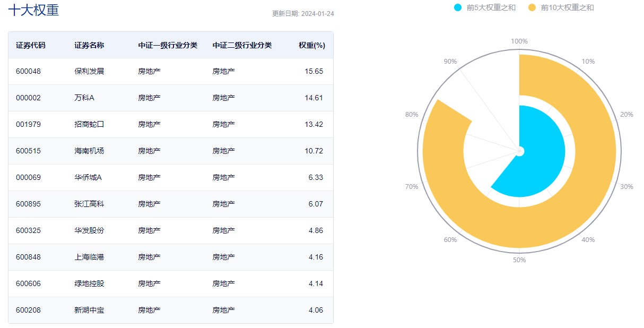644x328 pixels.
Task: Open the 万科A security name
Action: (84, 98)
